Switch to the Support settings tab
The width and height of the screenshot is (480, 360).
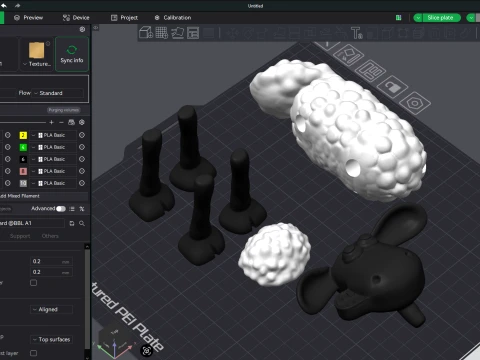click(x=20, y=236)
